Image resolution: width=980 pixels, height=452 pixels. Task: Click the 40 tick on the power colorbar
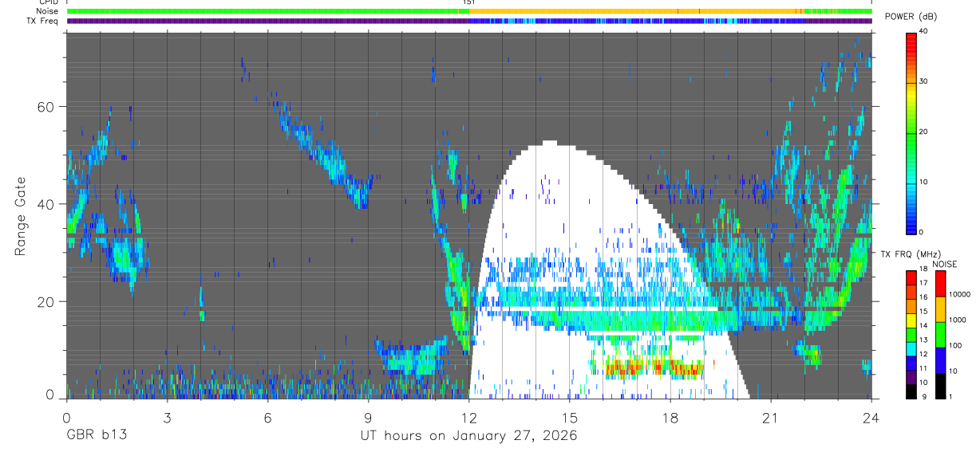pos(923,31)
